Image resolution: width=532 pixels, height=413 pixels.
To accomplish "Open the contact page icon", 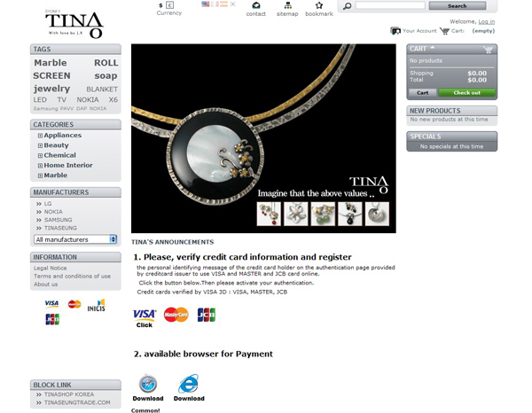I will (x=255, y=6).
